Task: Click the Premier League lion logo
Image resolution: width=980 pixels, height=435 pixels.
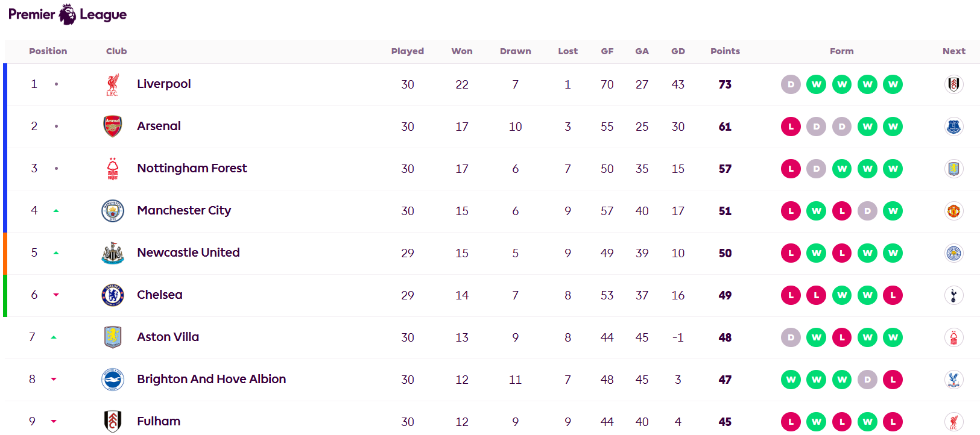Action: (x=68, y=14)
